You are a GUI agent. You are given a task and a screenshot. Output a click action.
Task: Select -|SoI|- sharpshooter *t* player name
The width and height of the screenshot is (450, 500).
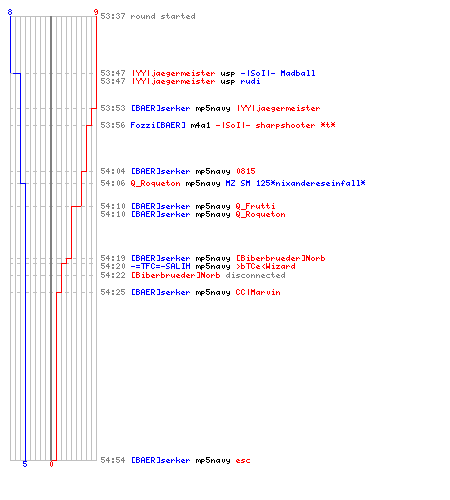[275, 125]
